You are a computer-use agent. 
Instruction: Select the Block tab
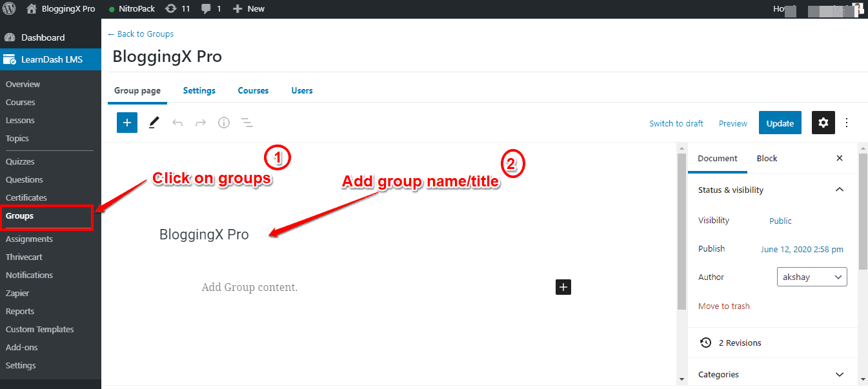point(767,159)
